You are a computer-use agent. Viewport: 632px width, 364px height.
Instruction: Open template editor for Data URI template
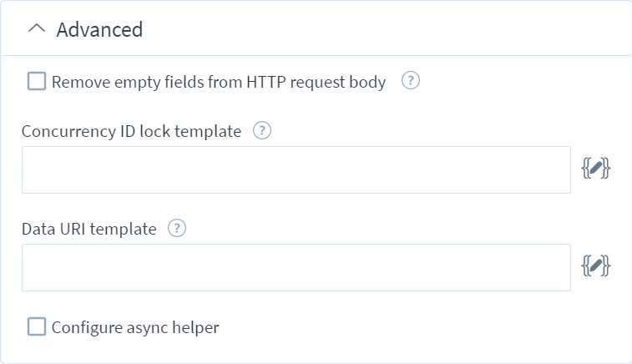(x=596, y=265)
